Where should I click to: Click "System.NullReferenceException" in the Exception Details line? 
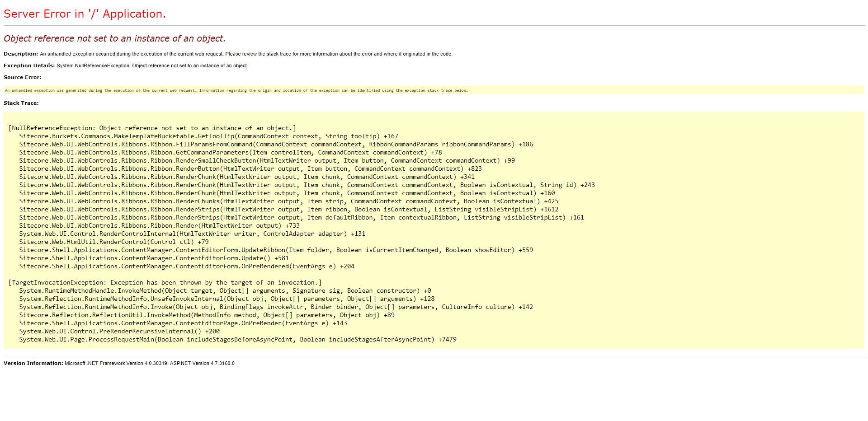tap(93, 65)
